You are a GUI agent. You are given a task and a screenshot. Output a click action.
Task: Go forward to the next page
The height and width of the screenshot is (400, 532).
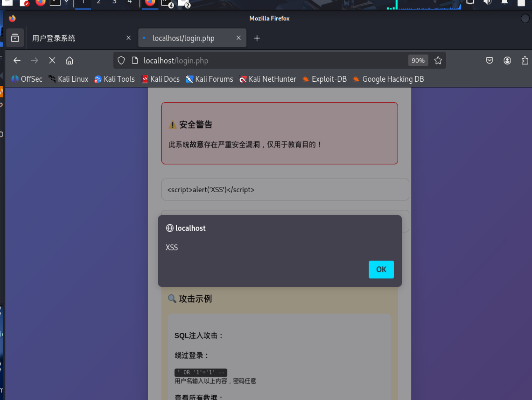coord(34,61)
